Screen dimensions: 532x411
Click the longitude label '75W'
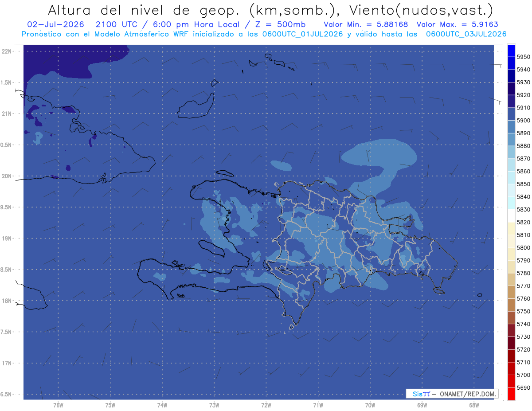pos(110,405)
